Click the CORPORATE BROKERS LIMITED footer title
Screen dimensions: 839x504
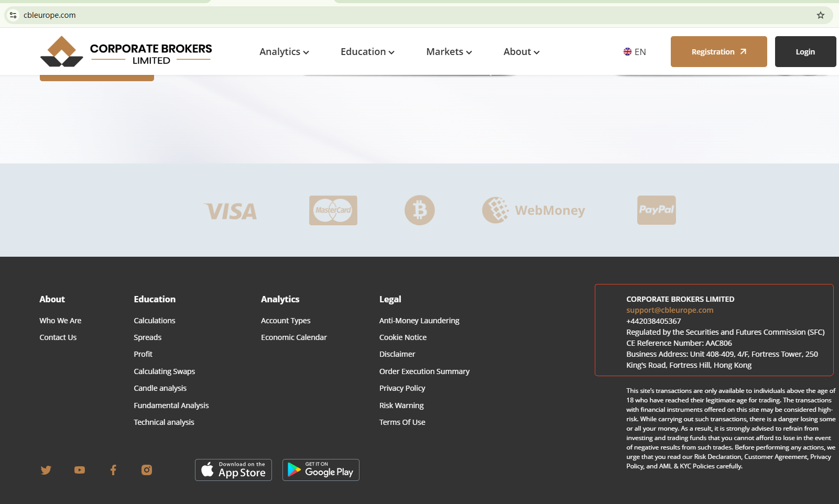tap(680, 299)
